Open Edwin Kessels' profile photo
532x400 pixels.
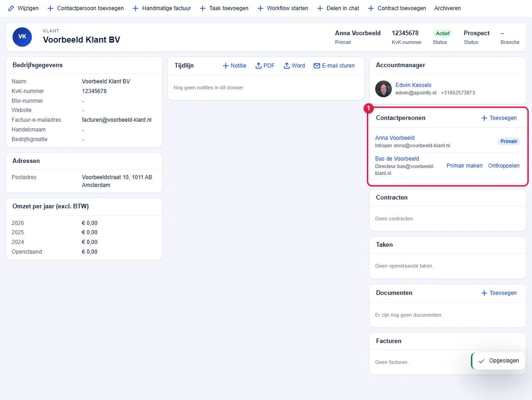click(x=384, y=89)
